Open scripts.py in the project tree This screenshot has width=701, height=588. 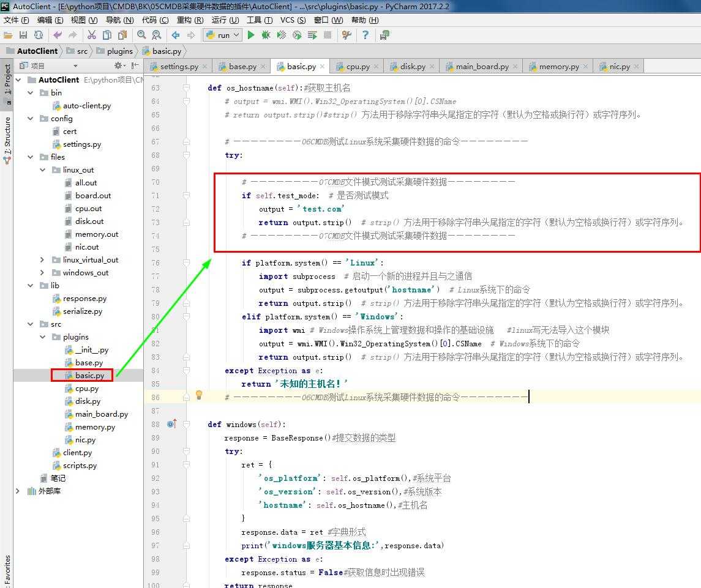(x=80, y=465)
